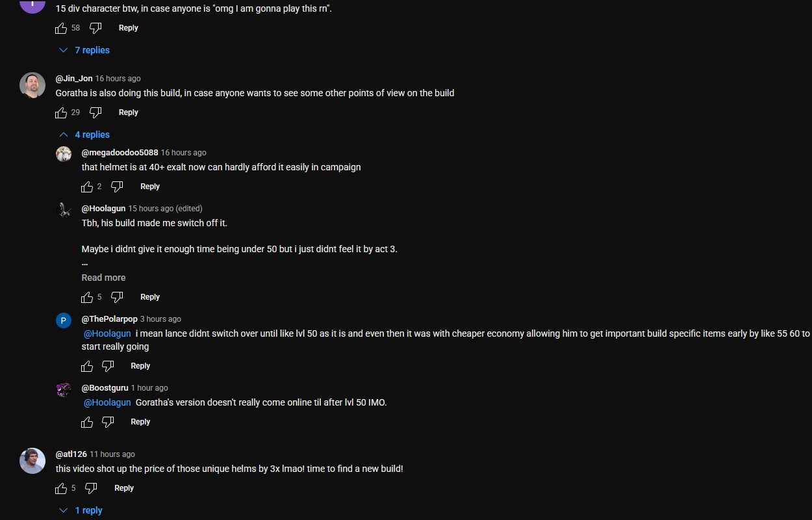Viewport: 812px width, 520px height.
Task: Dislike the @Jin_Jon comment about Goratha
Action: [x=95, y=112]
